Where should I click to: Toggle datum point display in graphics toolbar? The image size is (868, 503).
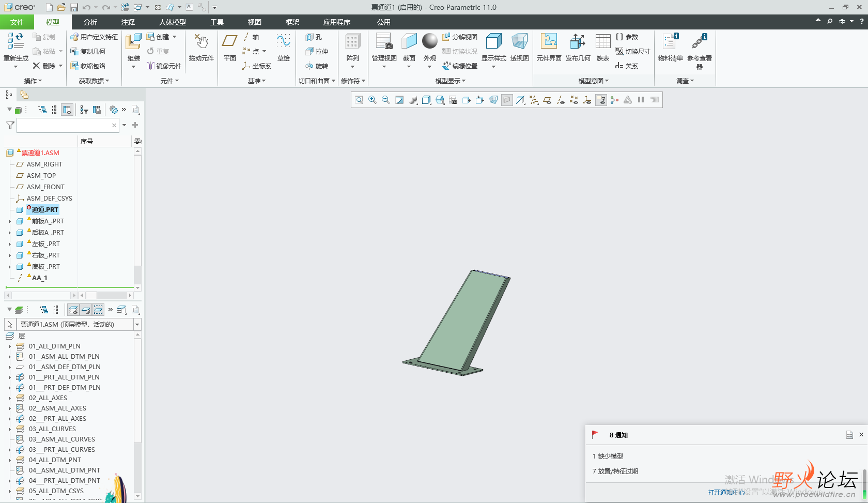574,100
